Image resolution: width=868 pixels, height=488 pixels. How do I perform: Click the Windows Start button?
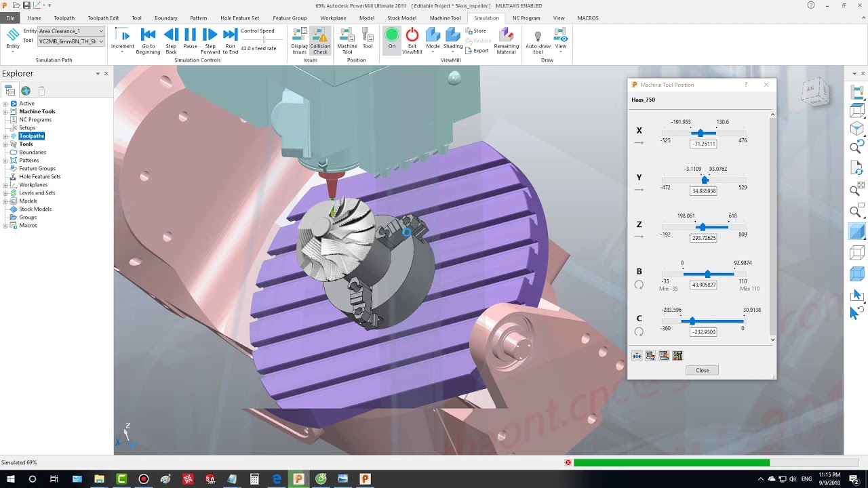(9, 479)
